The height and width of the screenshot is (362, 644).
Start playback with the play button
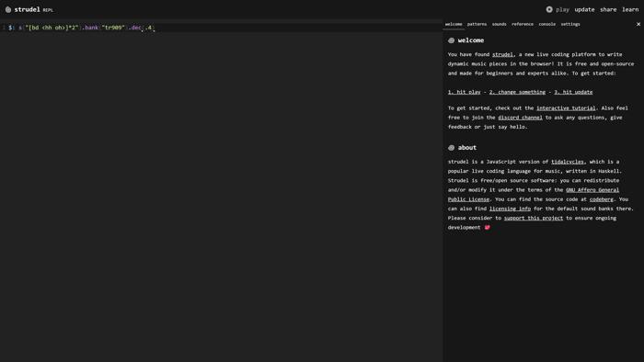[558, 9]
